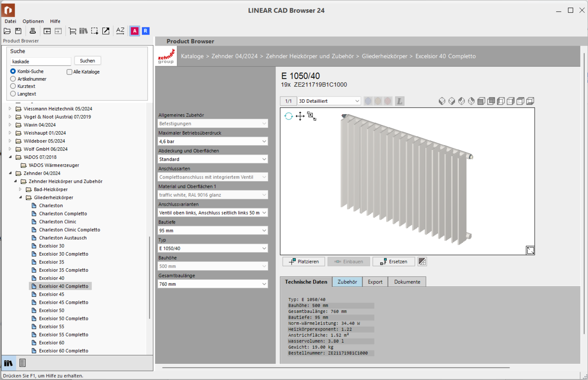The width and height of the screenshot is (588, 380).
Task: Click the library/catalogs toolbar icon
Action: (82, 30)
